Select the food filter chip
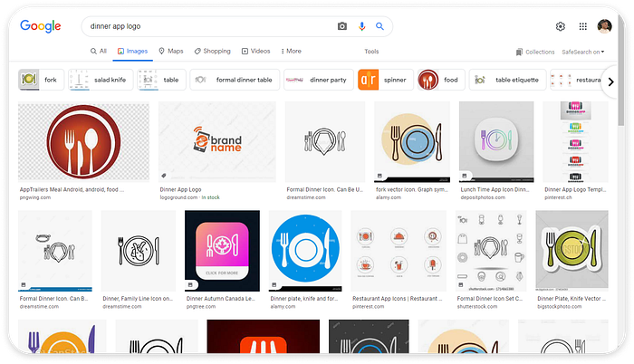Screen dimensions: 634x364 441,80
